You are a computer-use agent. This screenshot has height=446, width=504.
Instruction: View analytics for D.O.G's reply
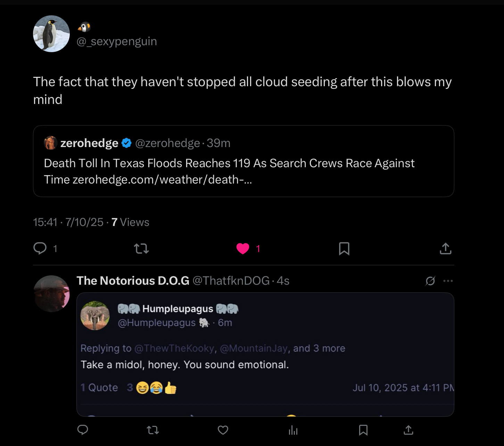pyautogui.click(x=293, y=430)
